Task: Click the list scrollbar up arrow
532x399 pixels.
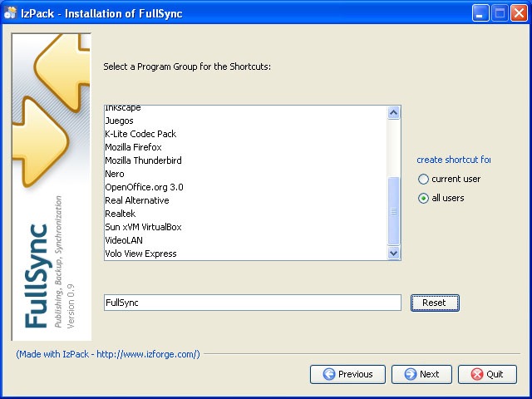Action: coord(393,113)
